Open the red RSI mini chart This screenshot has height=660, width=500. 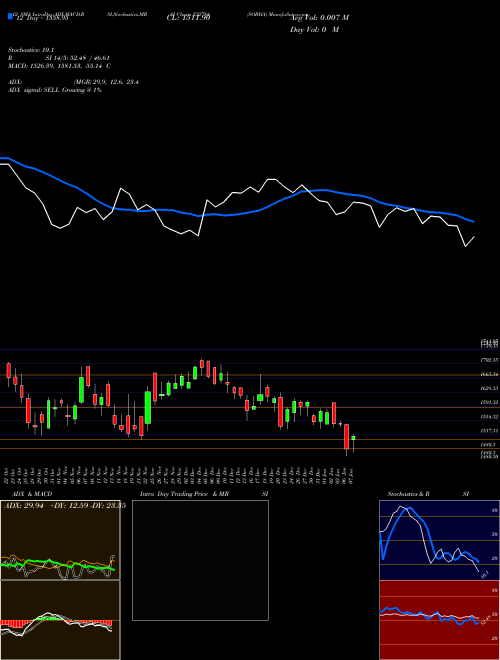(439, 620)
